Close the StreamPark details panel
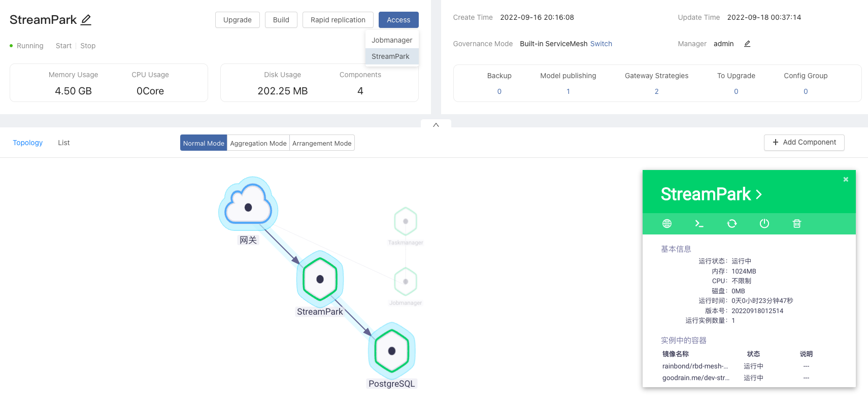The image size is (868, 407). pyautogui.click(x=846, y=180)
